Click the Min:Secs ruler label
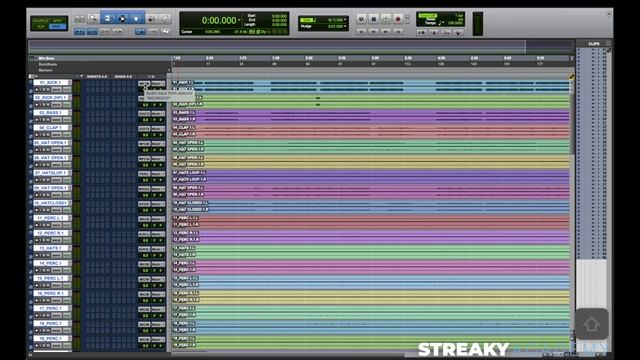 [46, 58]
